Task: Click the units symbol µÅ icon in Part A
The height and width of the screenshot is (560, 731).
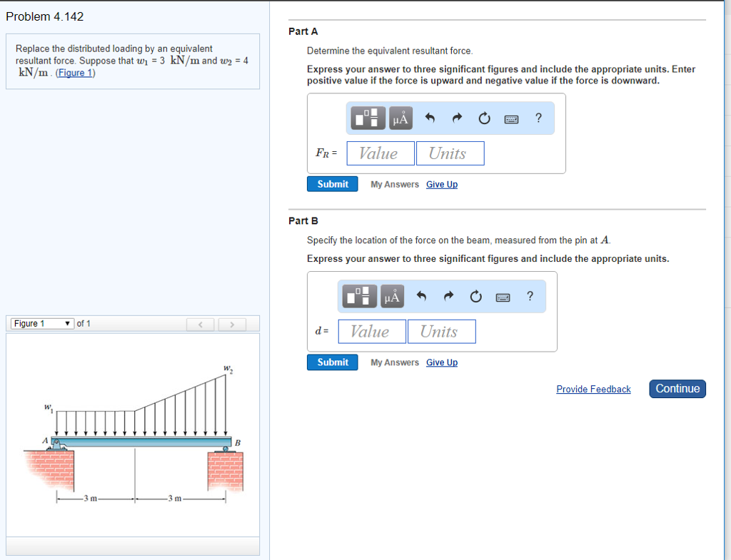Action: [x=401, y=118]
